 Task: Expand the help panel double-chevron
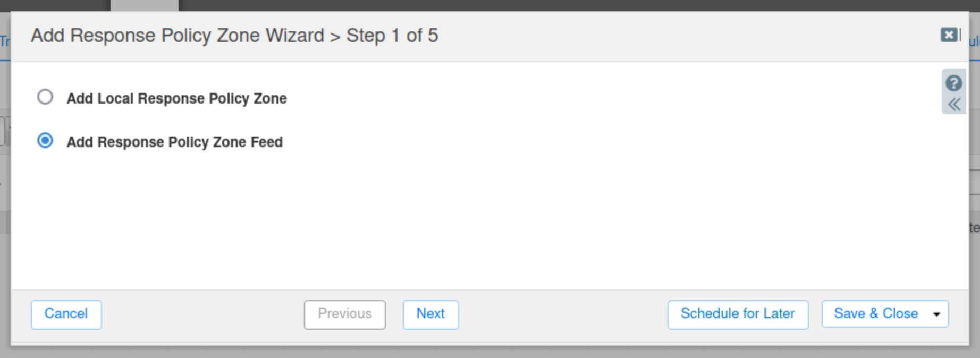(x=954, y=104)
